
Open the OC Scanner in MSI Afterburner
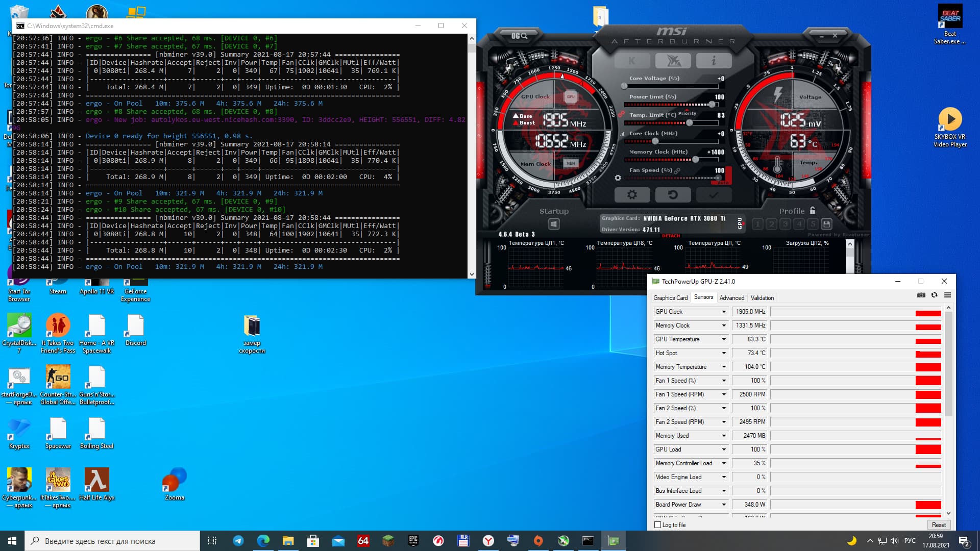click(519, 36)
